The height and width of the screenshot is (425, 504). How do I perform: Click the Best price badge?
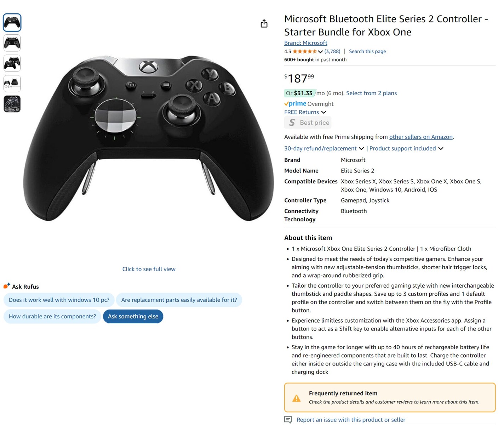(x=308, y=123)
